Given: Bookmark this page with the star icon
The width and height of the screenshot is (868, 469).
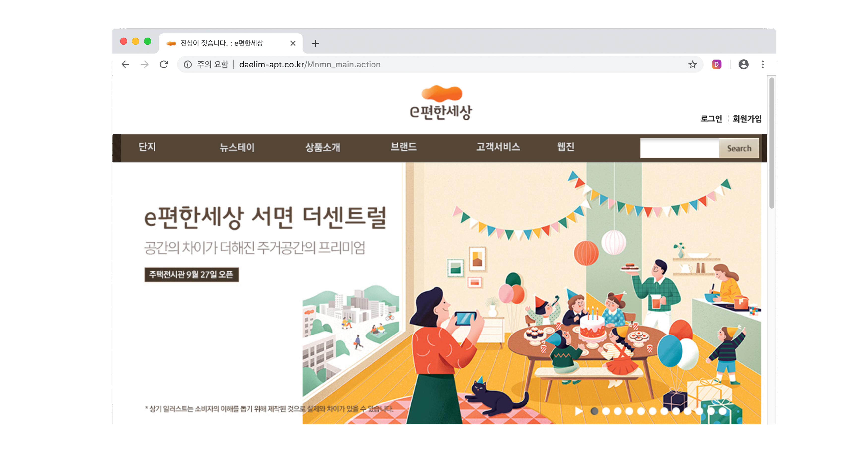Looking at the screenshot, I should click(x=692, y=65).
